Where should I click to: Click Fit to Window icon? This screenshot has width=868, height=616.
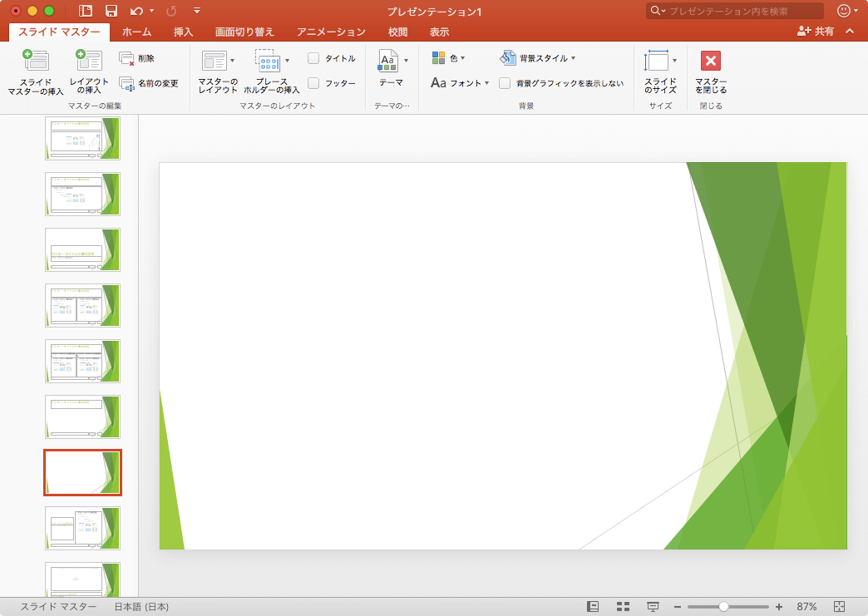[839, 607]
